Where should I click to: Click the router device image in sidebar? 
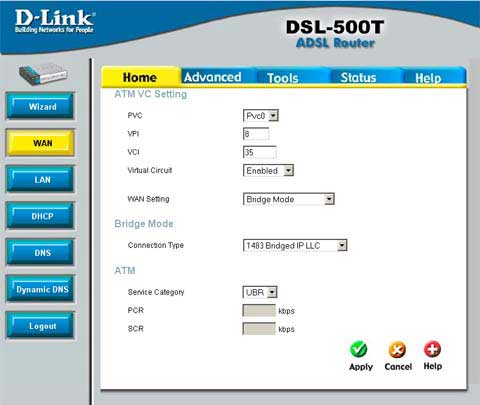43,74
